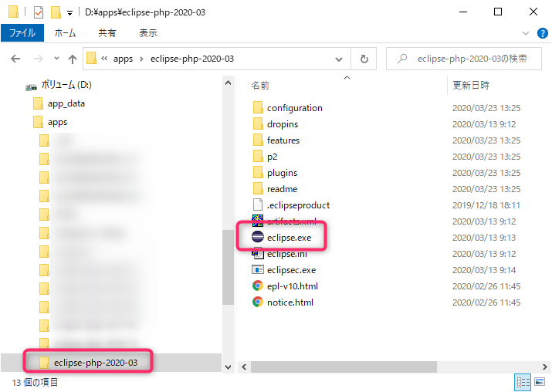Switch to large icons view layout
The height and width of the screenshot is (392, 552).
[540, 382]
